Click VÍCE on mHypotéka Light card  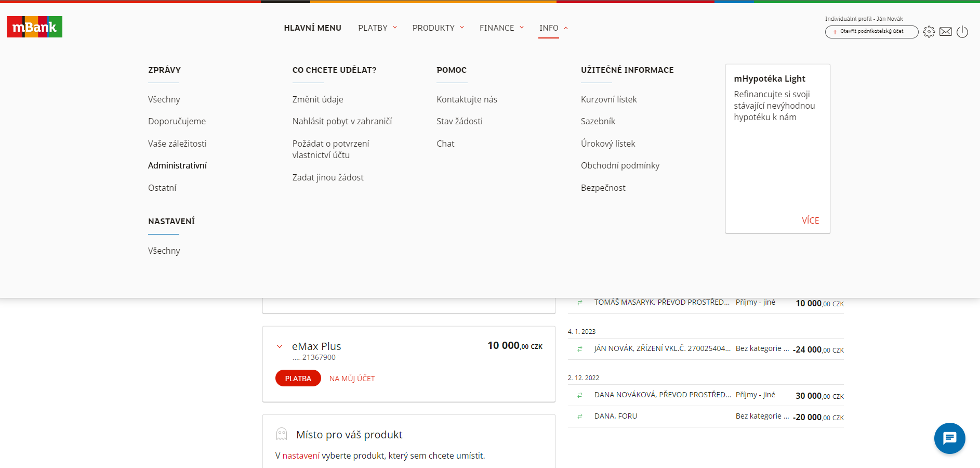[810, 220]
